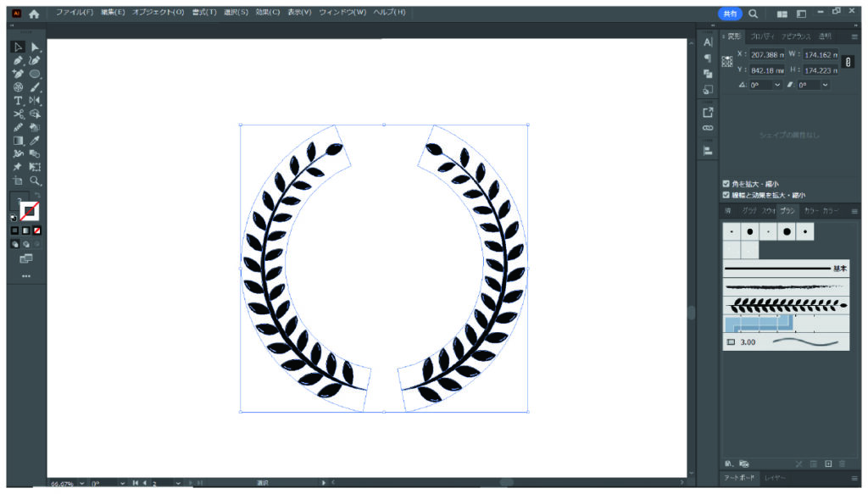Open the Brush Libraries menu
Image resolution: width=868 pixels, height=494 pixels.
coord(728,463)
